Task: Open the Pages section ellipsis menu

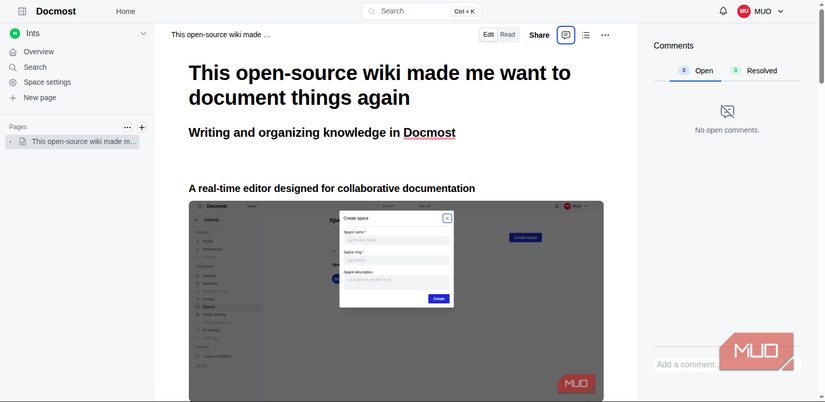Action: [x=127, y=127]
